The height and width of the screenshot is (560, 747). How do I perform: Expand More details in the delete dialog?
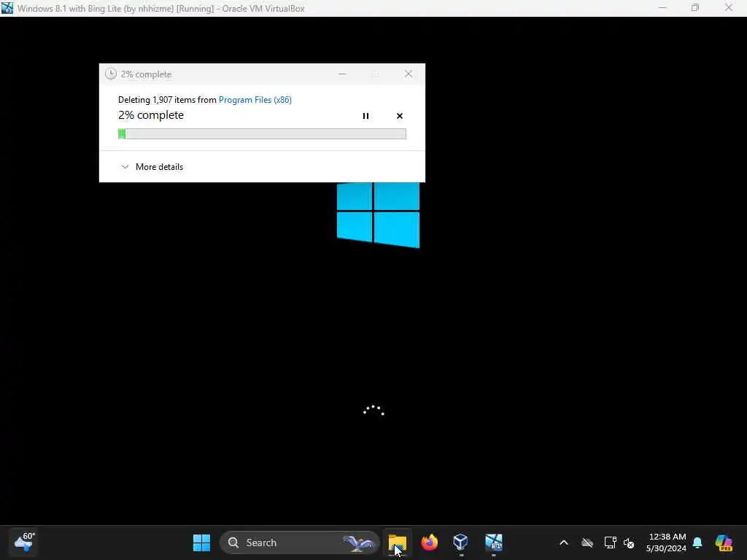152,167
